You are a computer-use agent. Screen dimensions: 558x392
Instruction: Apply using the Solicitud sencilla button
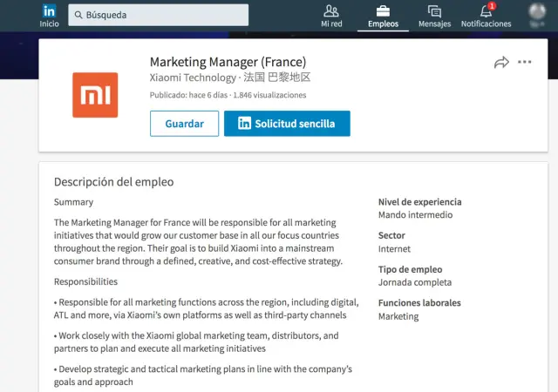(287, 124)
